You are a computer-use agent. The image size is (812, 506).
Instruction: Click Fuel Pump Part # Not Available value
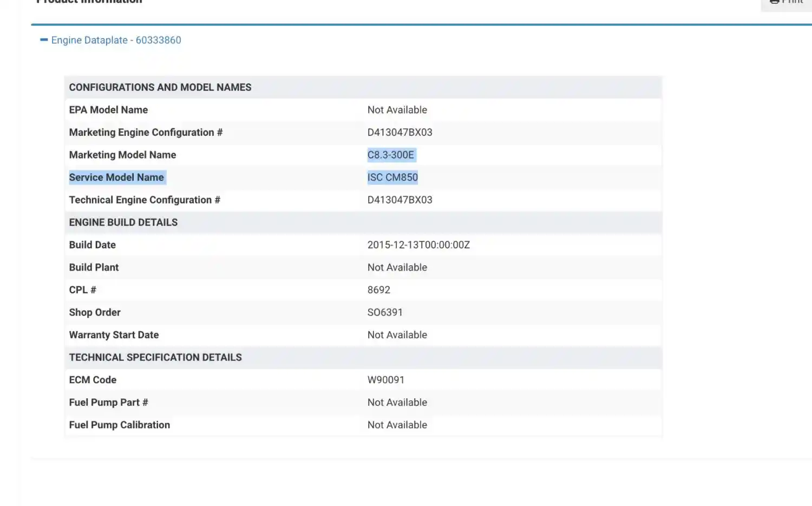397,403
